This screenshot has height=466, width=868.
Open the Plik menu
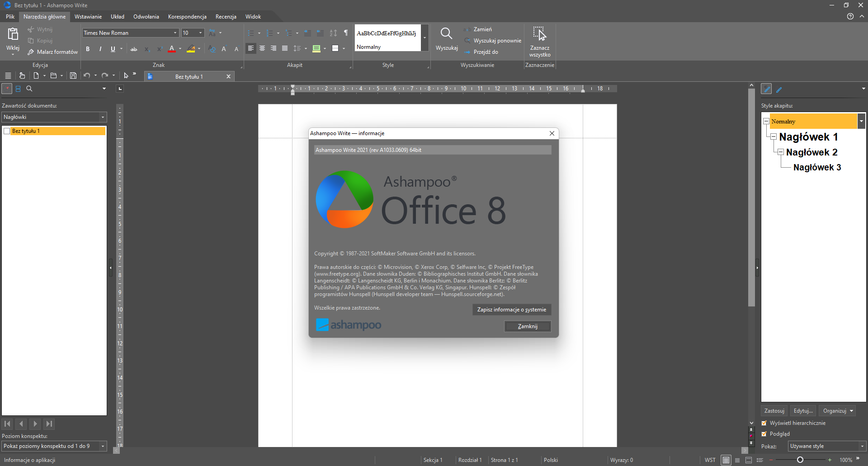click(x=10, y=17)
